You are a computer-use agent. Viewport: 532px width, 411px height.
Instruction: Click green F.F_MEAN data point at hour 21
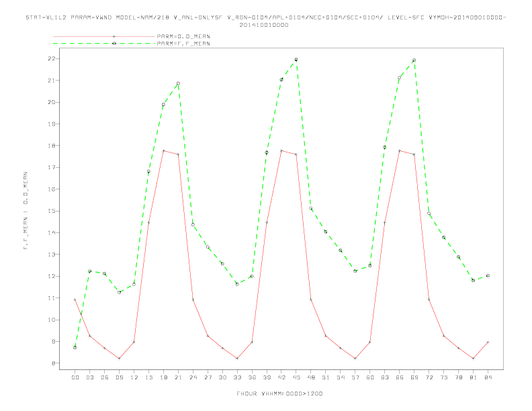[x=178, y=83]
